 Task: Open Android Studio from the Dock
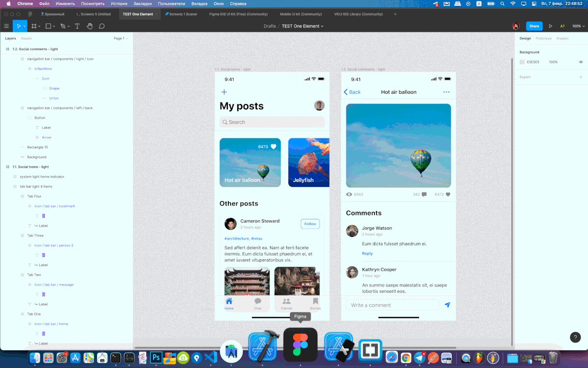click(231, 351)
